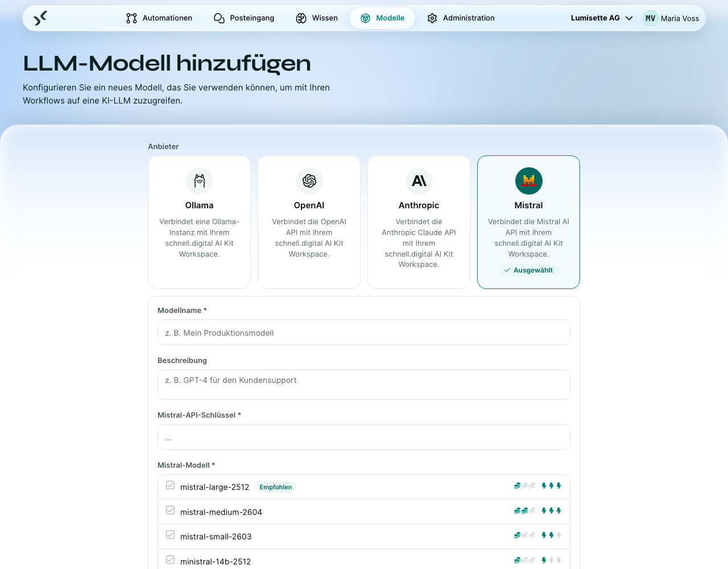Click the schnell.digital logo icon
This screenshot has width=728, height=569.
(40, 18)
